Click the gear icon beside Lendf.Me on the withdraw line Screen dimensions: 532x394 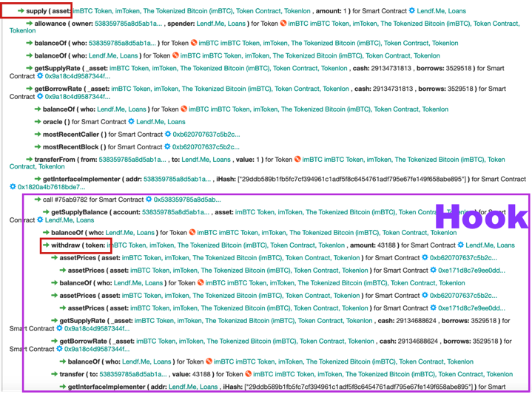click(x=460, y=245)
